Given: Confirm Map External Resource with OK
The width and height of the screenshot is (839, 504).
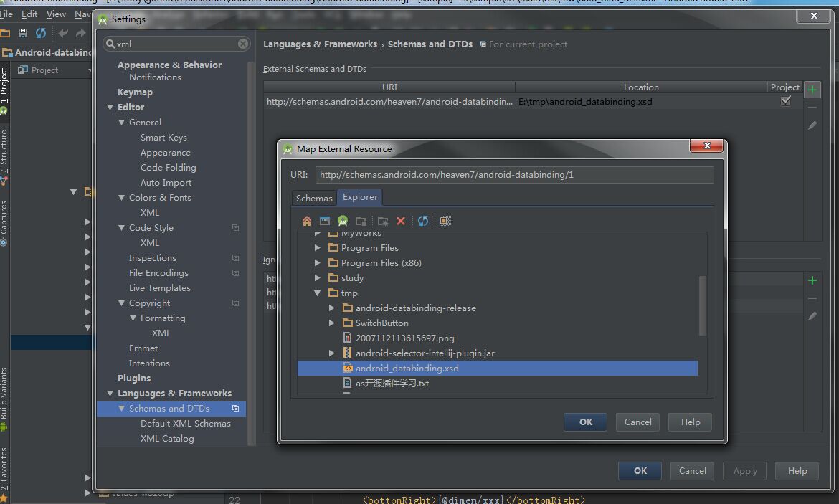Looking at the screenshot, I should pyautogui.click(x=585, y=422).
